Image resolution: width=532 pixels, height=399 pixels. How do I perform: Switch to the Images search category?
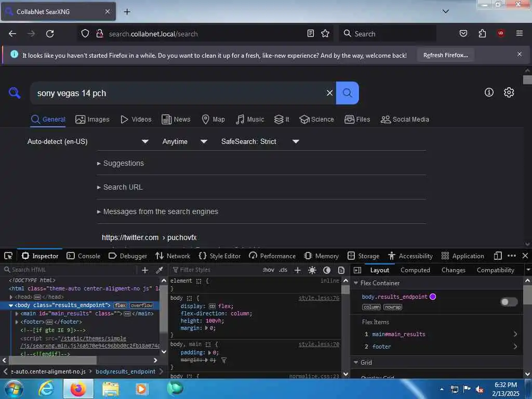92,119
